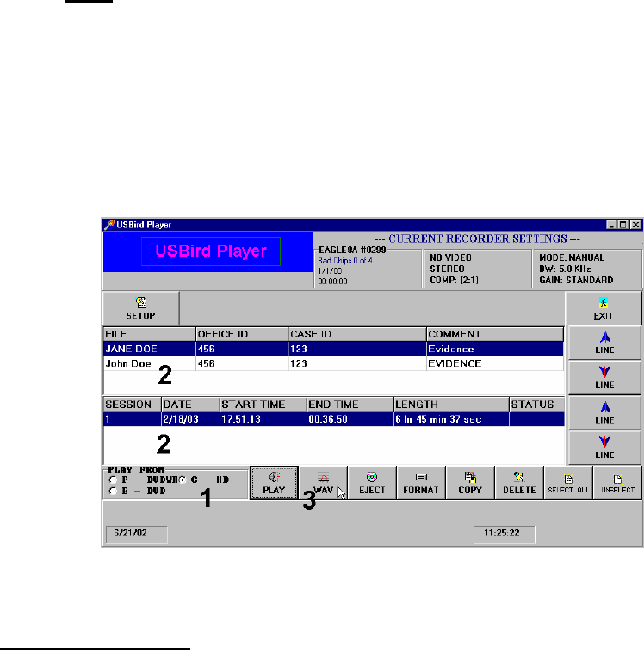Close the USBird Player window
This screenshot has height=650, width=644.
635,225
